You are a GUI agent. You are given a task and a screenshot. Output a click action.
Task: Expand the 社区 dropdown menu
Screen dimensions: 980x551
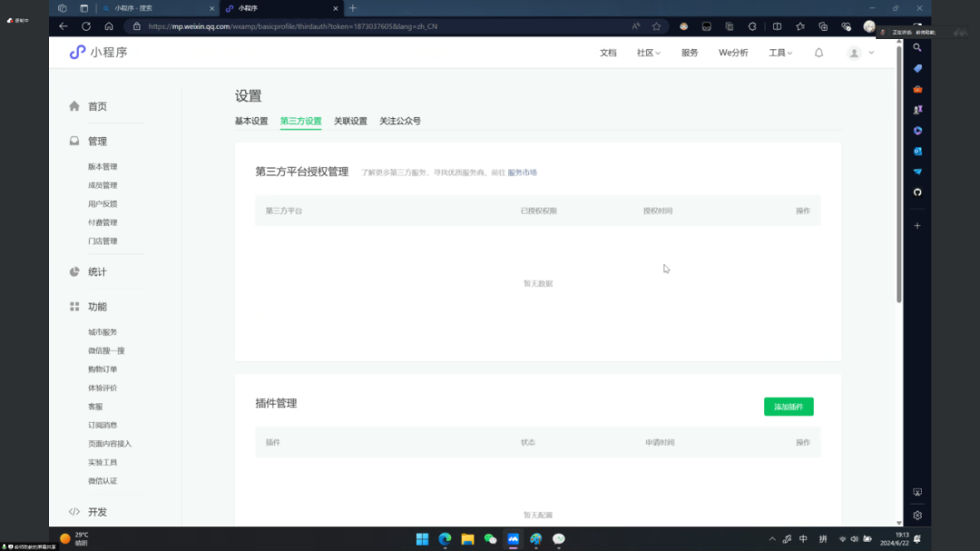(x=648, y=54)
